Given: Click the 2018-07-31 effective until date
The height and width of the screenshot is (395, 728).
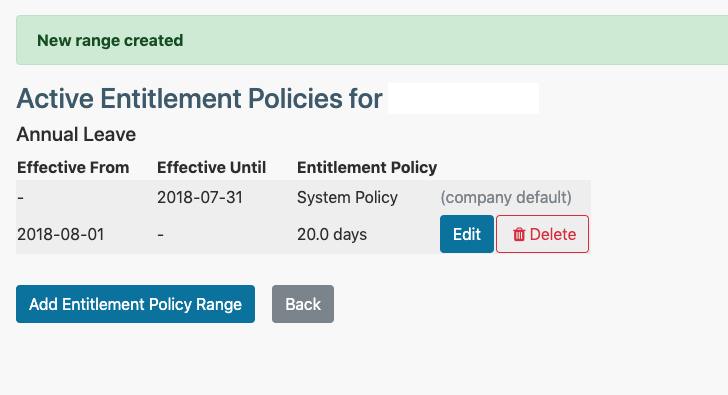Looking at the screenshot, I should pyautogui.click(x=200, y=198).
